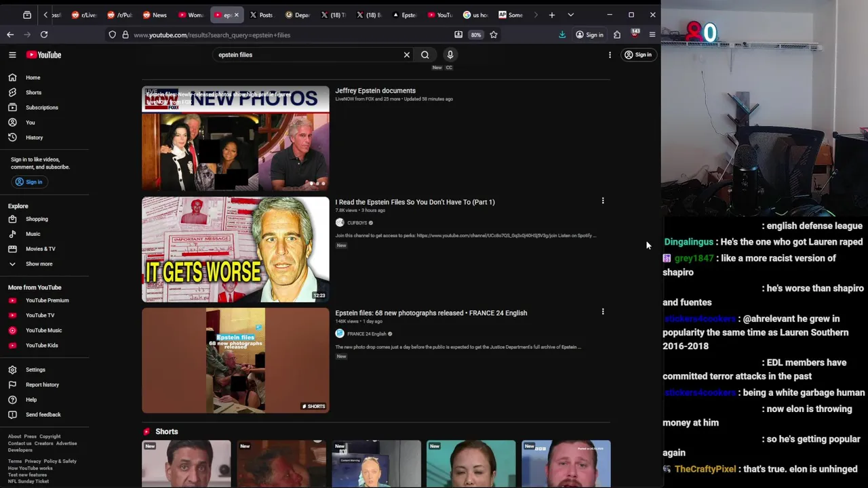This screenshot has width=868, height=488.
Task: Open YouTube settings three-dot menu near Sign in
Action: (610, 55)
